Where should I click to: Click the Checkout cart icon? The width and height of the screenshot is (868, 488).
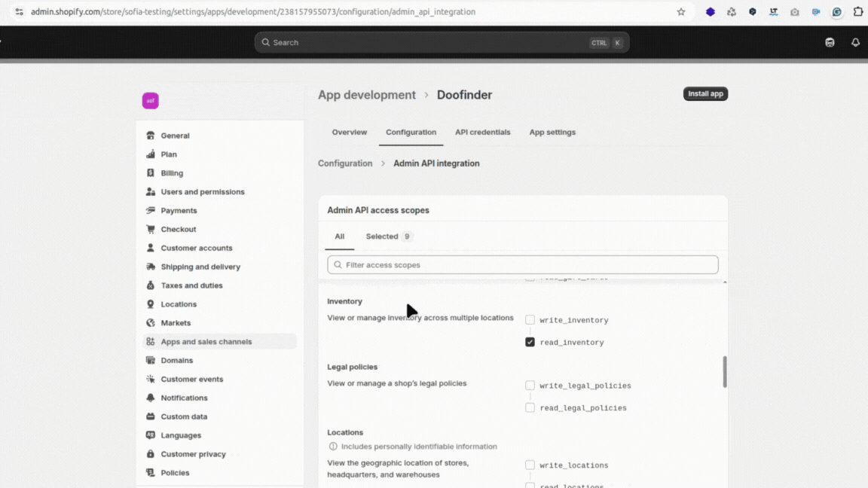[x=151, y=230]
